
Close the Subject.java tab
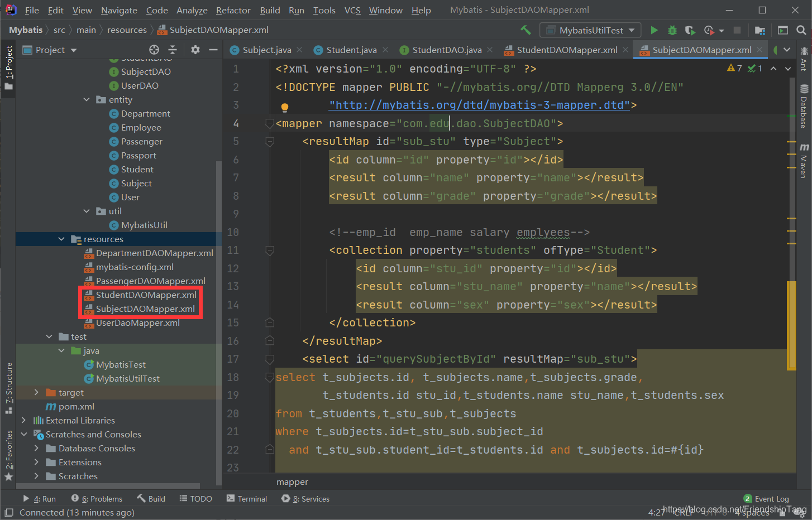299,50
